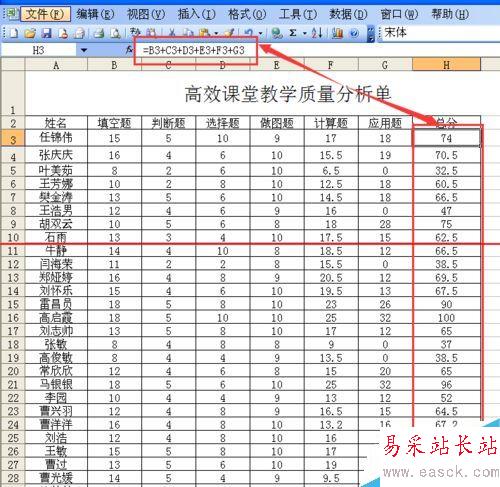Open the 数据(D) menu
This screenshot has width=500, height=487.
tap(348, 14)
